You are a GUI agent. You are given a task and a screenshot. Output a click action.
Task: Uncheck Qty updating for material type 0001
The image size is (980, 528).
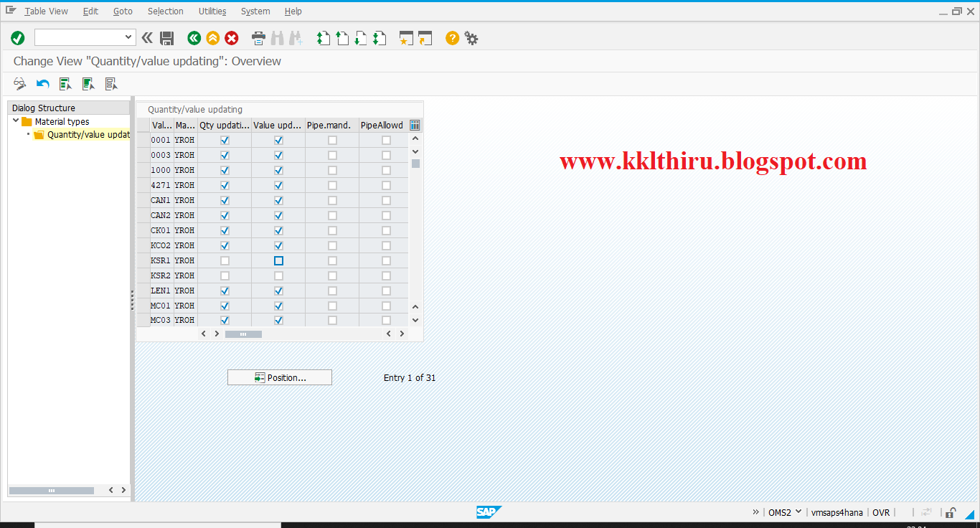[225, 140]
